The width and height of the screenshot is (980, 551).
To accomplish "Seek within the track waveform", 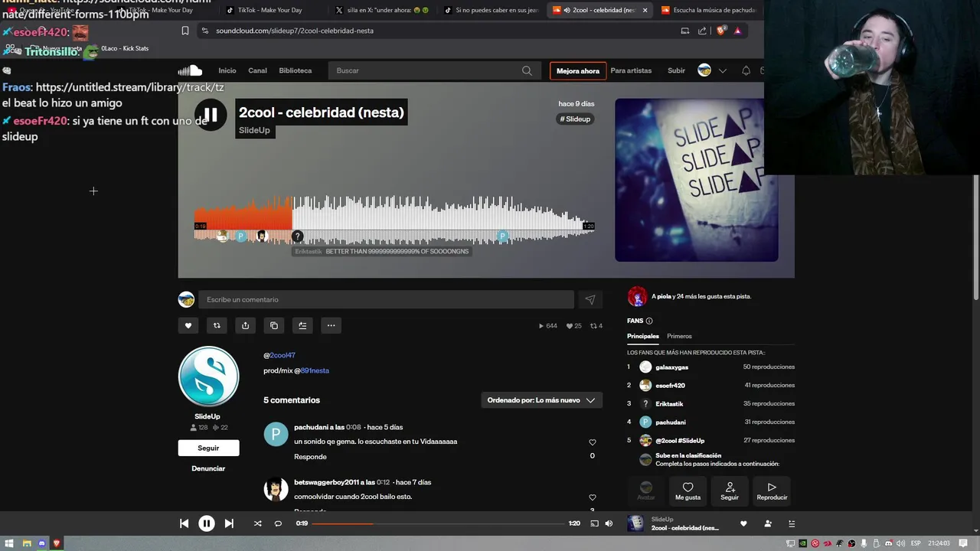I will click(394, 219).
